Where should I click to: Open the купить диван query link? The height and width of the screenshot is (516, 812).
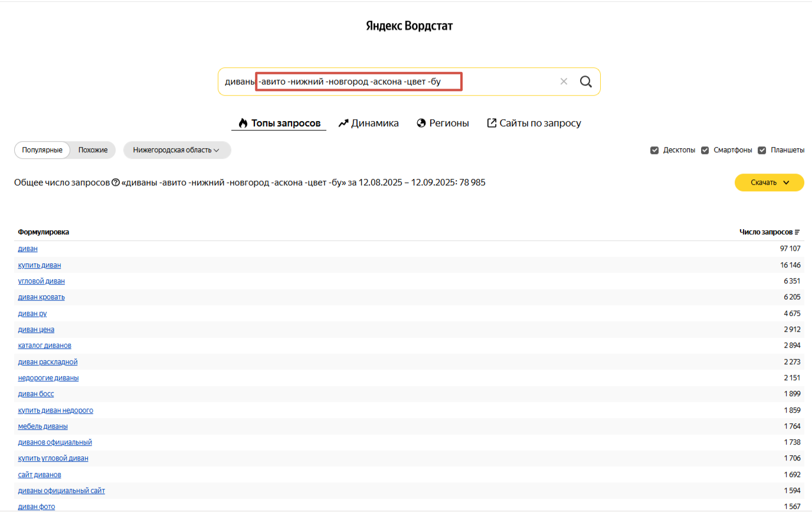click(x=40, y=265)
